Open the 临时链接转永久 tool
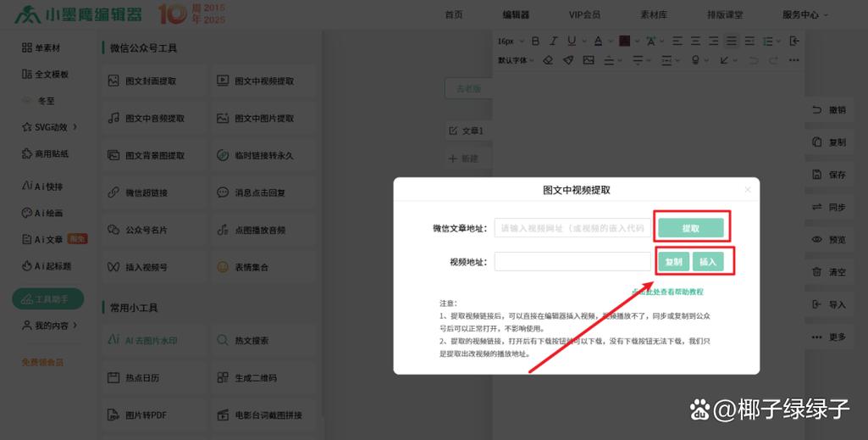 (x=263, y=155)
